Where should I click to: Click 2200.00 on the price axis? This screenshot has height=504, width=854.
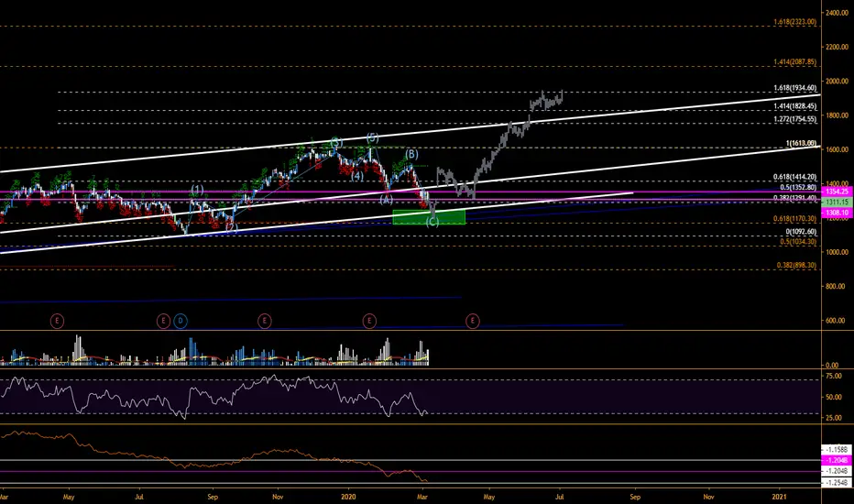(838, 47)
